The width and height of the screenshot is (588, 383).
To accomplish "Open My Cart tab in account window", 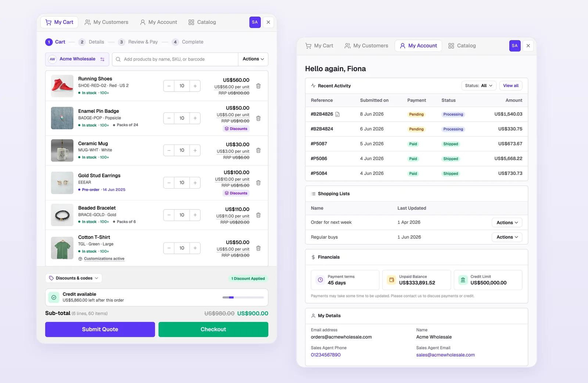I will click(x=319, y=46).
